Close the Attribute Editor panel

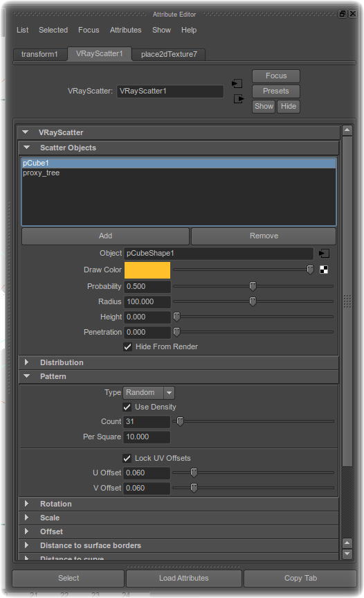(352, 14)
